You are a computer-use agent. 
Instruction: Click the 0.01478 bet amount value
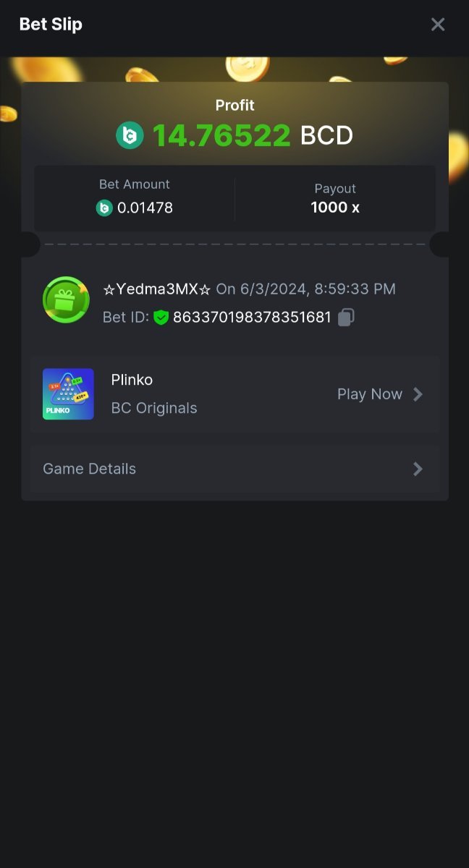point(145,208)
